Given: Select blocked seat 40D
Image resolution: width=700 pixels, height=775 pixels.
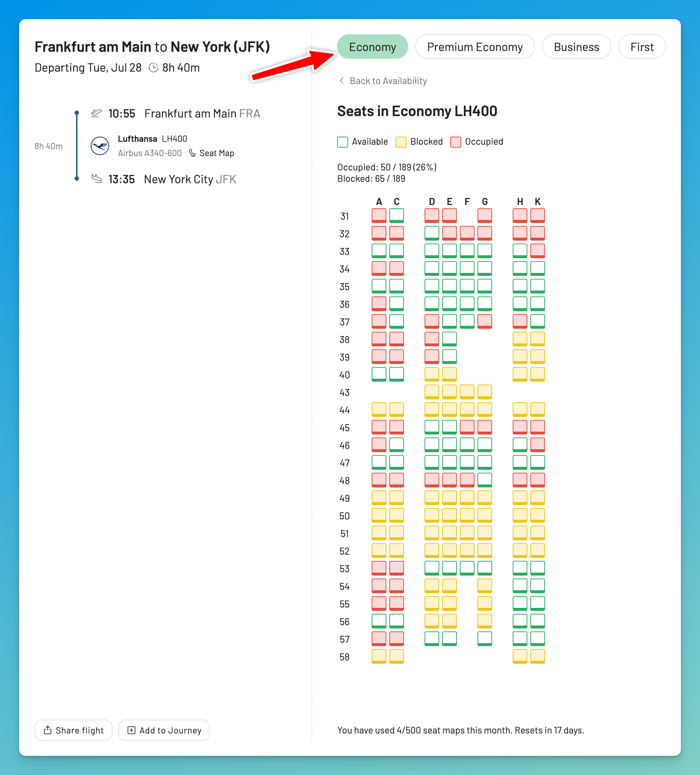Looking at the screenshot, I should tap(432, 374).
